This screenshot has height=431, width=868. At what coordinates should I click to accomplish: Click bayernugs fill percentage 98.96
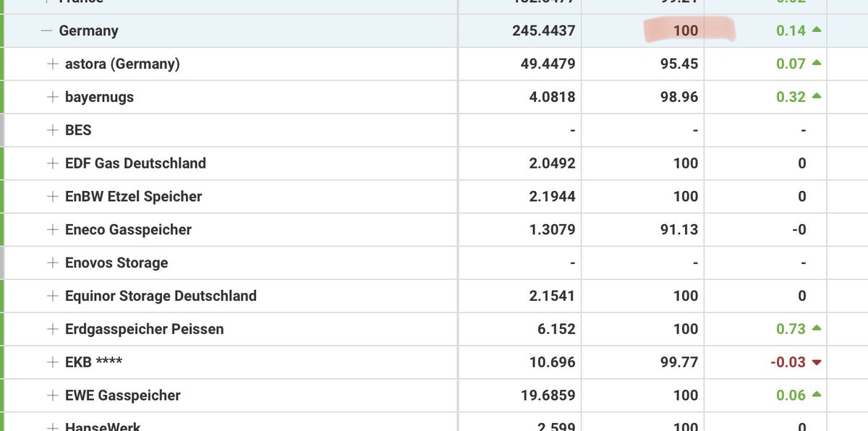pos(678,97)
